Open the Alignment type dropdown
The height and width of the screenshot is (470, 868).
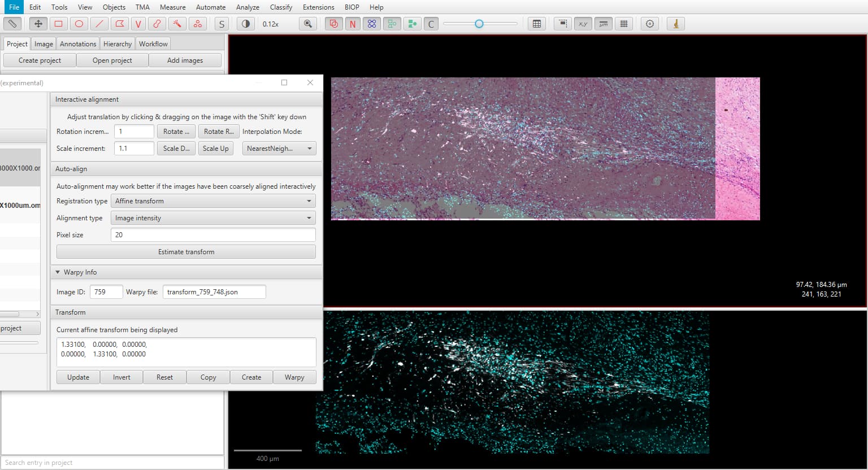[x=214, y=218]
